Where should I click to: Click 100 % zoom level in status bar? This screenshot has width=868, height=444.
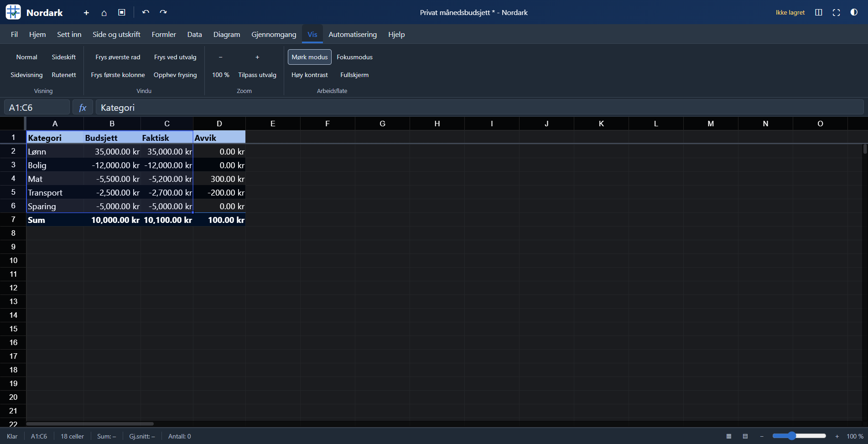(x=855, y=436)
